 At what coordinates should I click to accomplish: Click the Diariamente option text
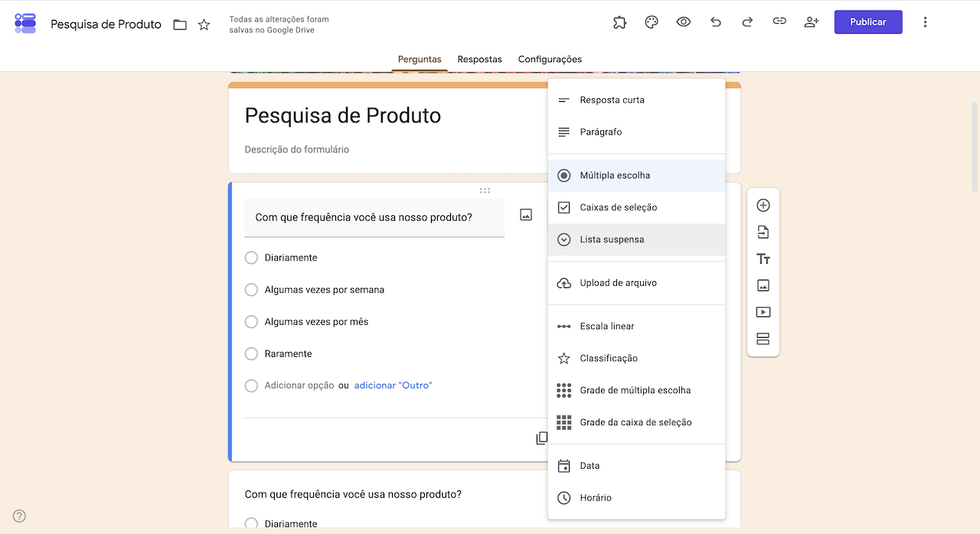pos(291,257)
